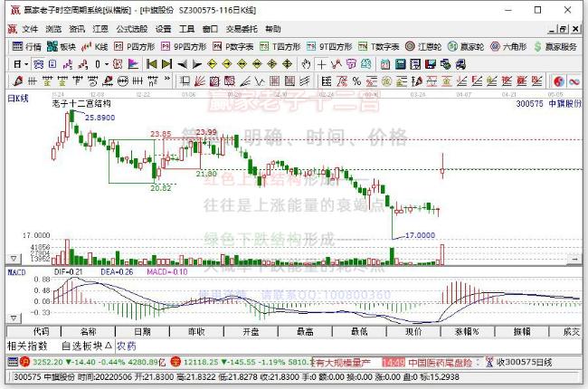Viewport: 588px width, 389px height.
Task: Launch the 赢家轮 wheel tool
Action: pos(466,46)
